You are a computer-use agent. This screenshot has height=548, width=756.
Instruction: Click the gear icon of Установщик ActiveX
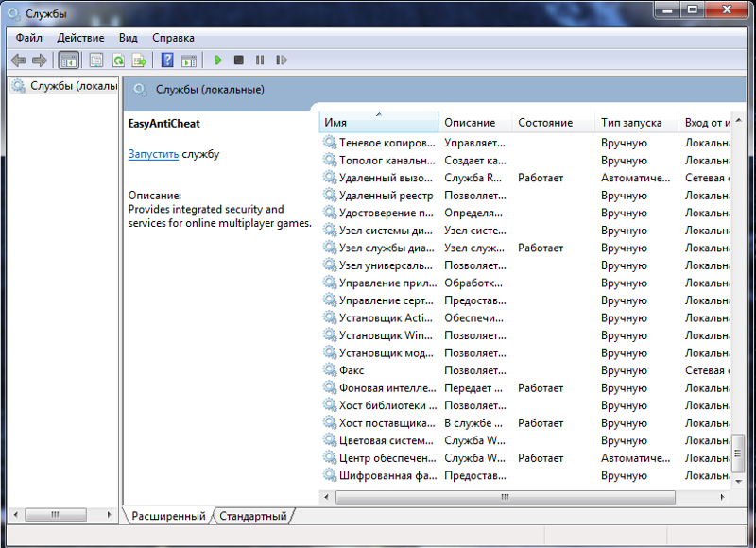tap(330, 317)
